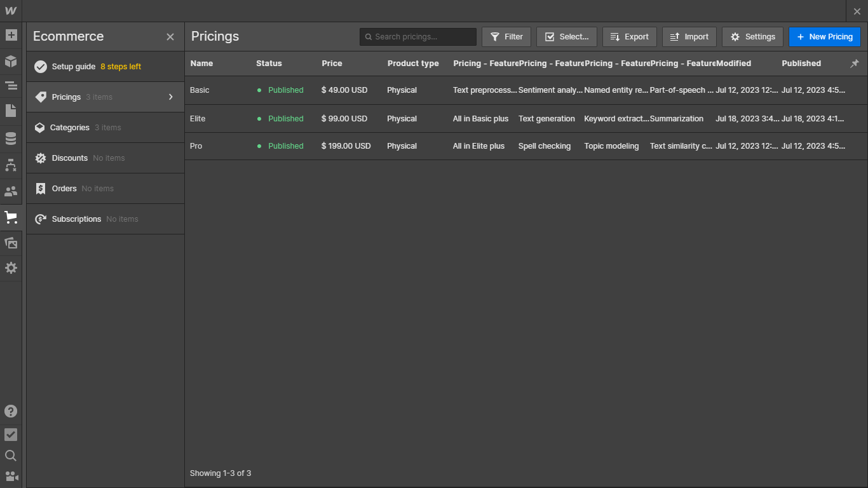Open the Users panel
This screenshot has height=488, width=868.
(11, 191)
